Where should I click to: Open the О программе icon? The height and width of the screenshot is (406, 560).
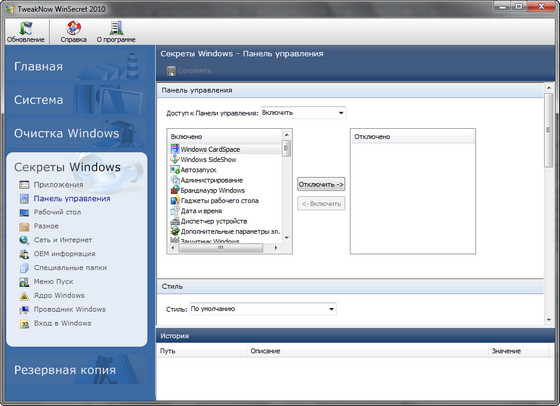116,28
